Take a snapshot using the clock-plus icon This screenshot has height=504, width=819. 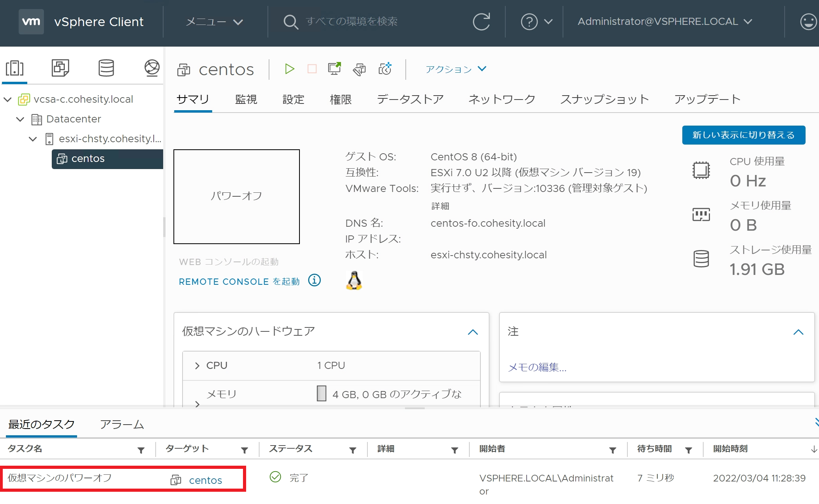point(385,69)
